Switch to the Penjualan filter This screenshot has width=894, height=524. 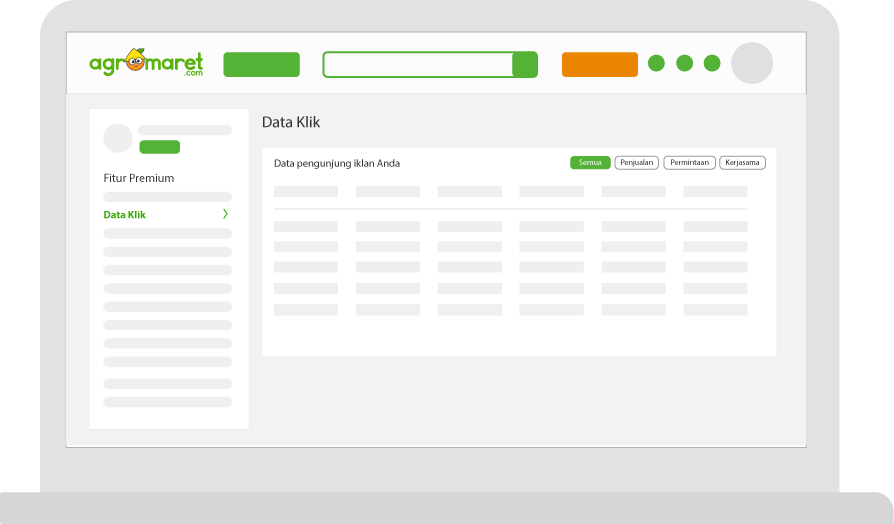(x=636, y=163)
